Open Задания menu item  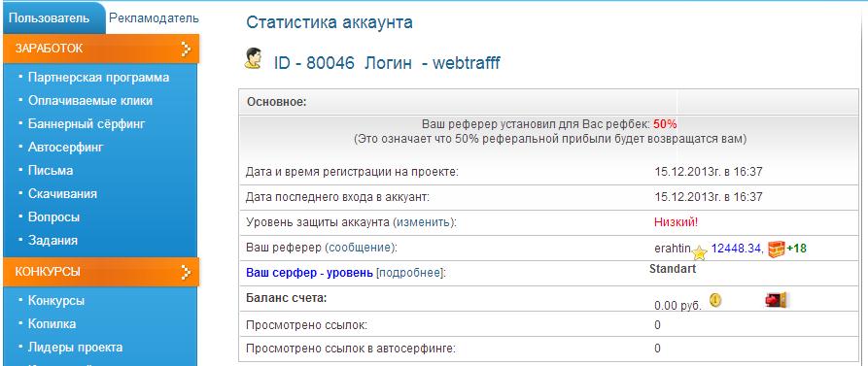tap(52, 240)
